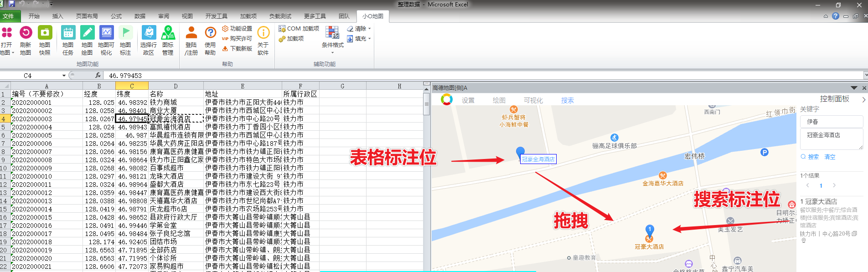Open 条件格式 conditional formatting
868x272 pixels.
[333, 39]
